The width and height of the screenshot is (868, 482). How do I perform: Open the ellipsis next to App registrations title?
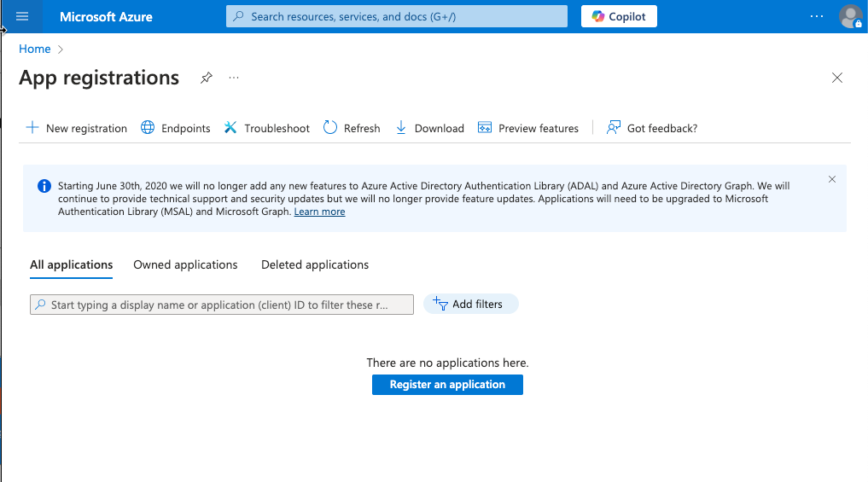tap(234, 78)
